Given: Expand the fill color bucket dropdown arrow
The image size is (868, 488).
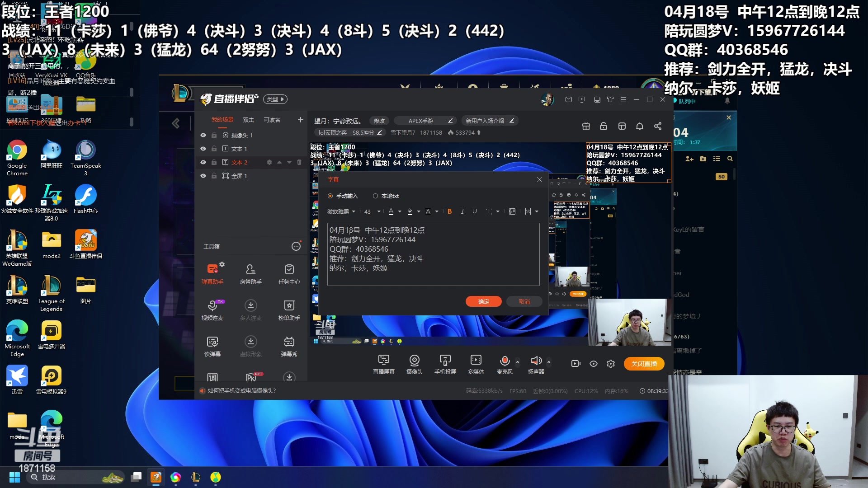Looking at the screenshot, I should click(419, 211).
